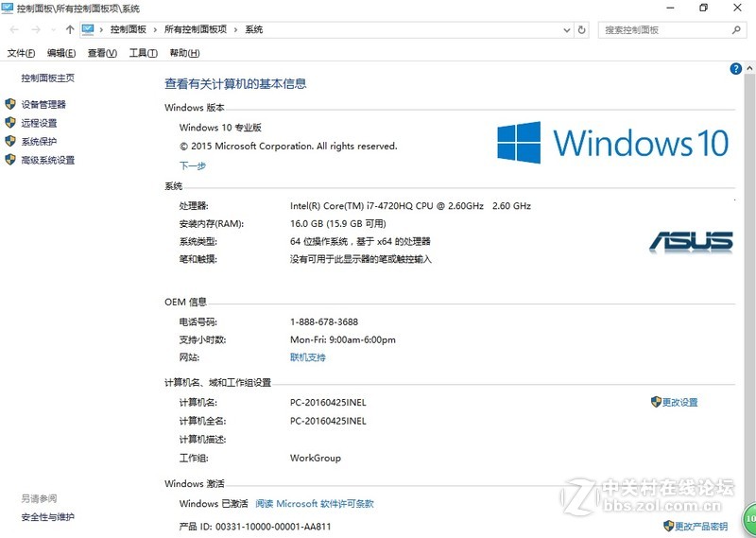Viewport: 756px width, 538px height.
Task: Go to 控制面板主页
Action: (x=48, y=78)
